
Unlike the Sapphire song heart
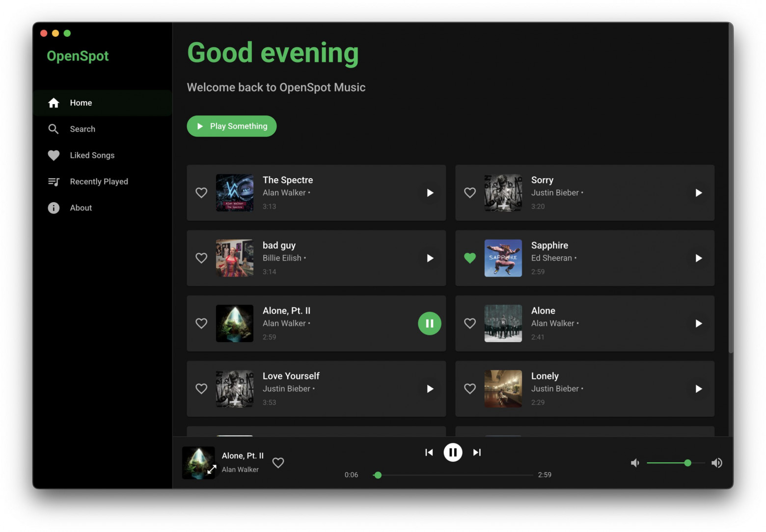(x=470, y=258)
